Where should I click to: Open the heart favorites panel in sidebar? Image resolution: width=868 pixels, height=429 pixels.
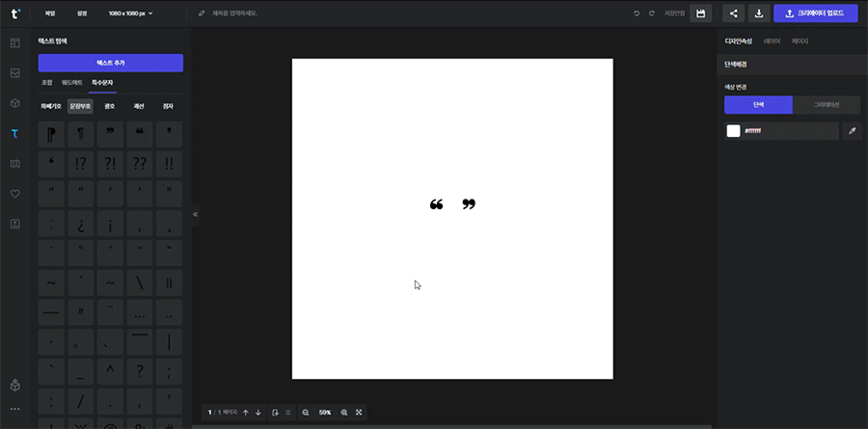(14, 194)
